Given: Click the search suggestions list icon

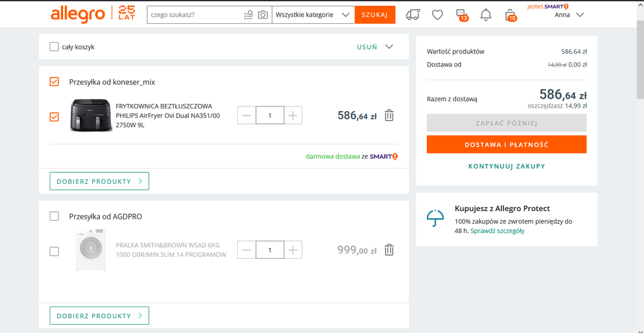Looking at the screenshot, I should click(x=248, y=15).
